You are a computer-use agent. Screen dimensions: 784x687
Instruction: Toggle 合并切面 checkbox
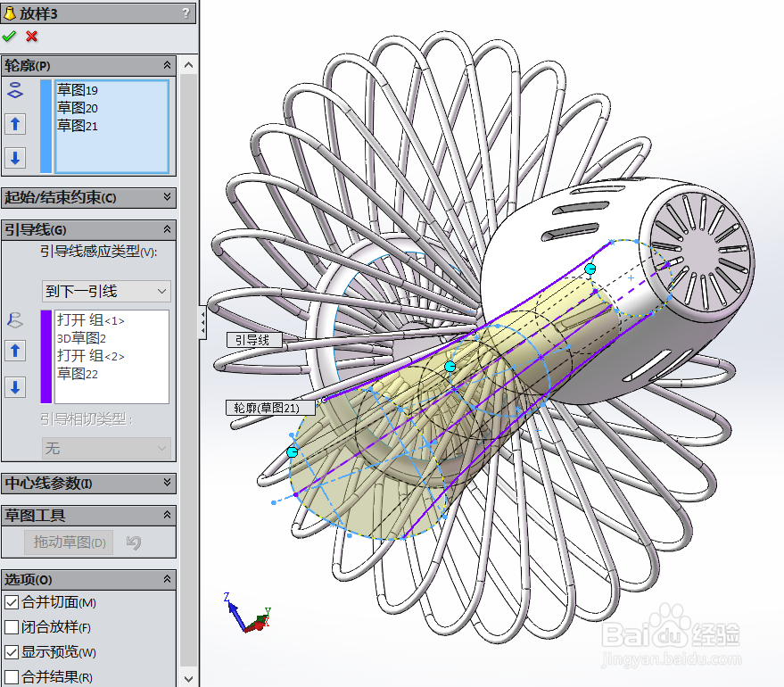point(12,602)
